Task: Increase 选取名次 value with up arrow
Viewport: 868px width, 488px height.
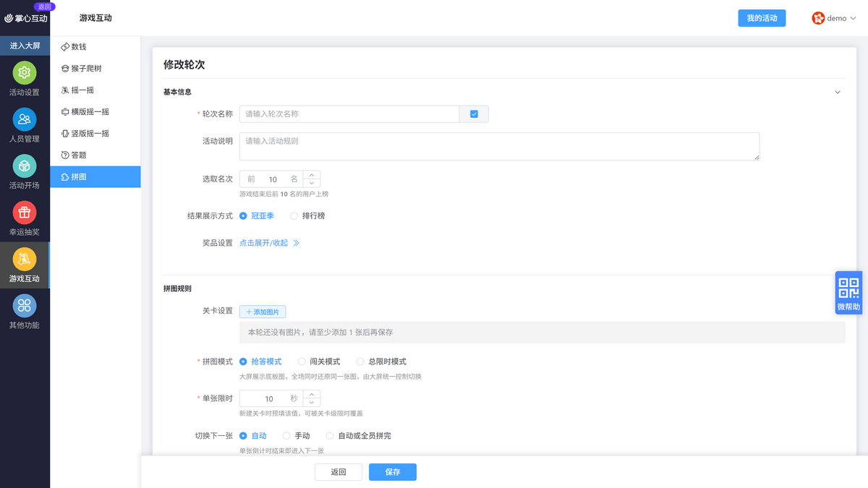Action: point(312,175)
